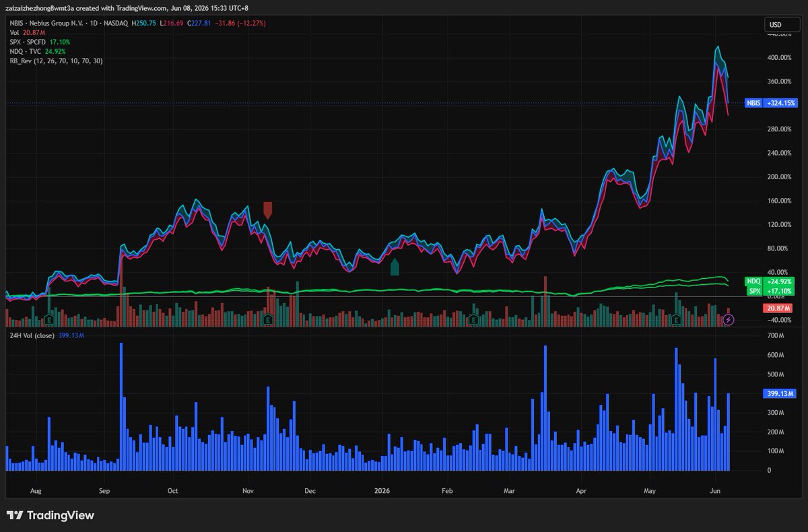Click the 200.00% price axis label
The image size is (808, 532).
779,177
